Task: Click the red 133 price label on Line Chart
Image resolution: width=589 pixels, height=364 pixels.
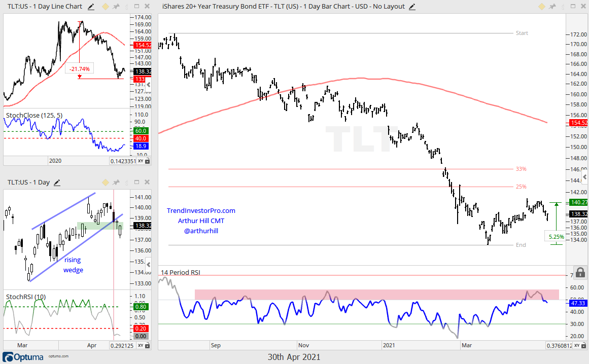Action: (140, 79)
